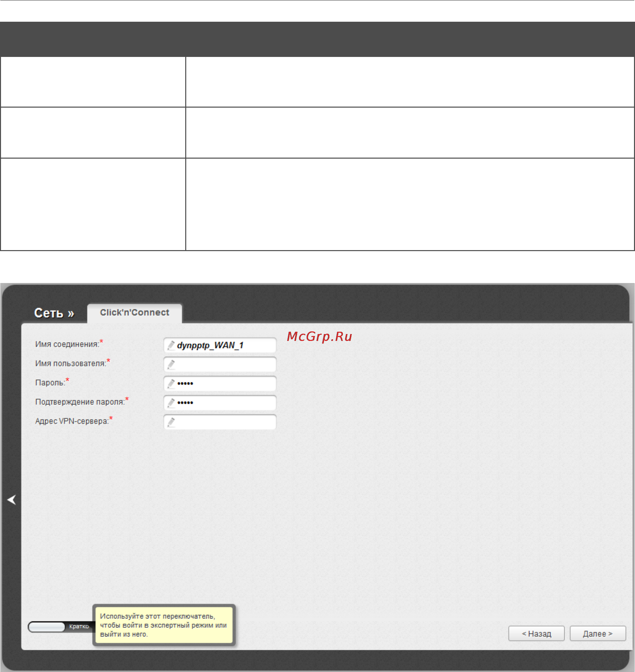Click the Click'n'Connect tab
Viewport: 635px width, 672px height.
point(134,313)
